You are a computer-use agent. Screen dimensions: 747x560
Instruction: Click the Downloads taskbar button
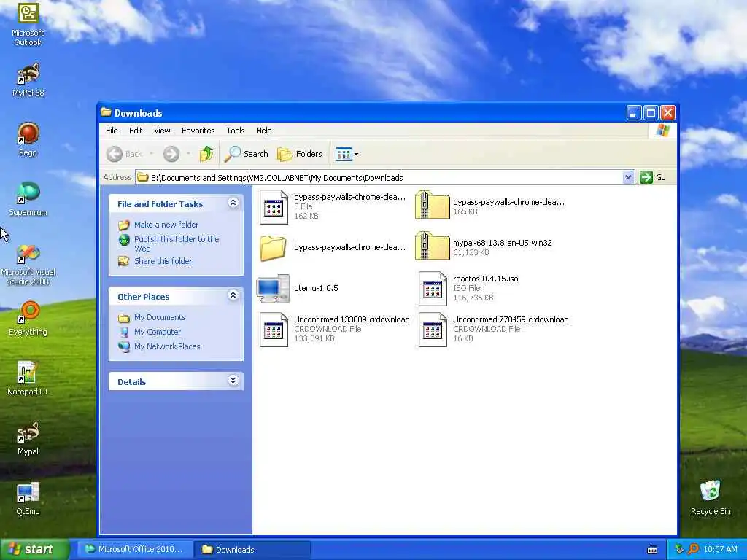[252, 549]
